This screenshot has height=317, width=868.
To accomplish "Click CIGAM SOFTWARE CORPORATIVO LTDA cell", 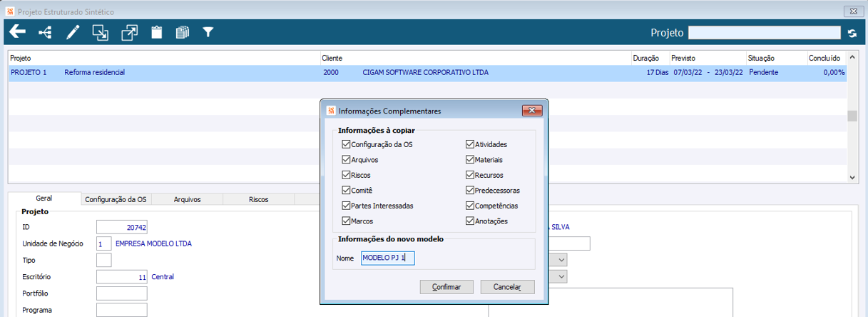I will pos(425,72).
